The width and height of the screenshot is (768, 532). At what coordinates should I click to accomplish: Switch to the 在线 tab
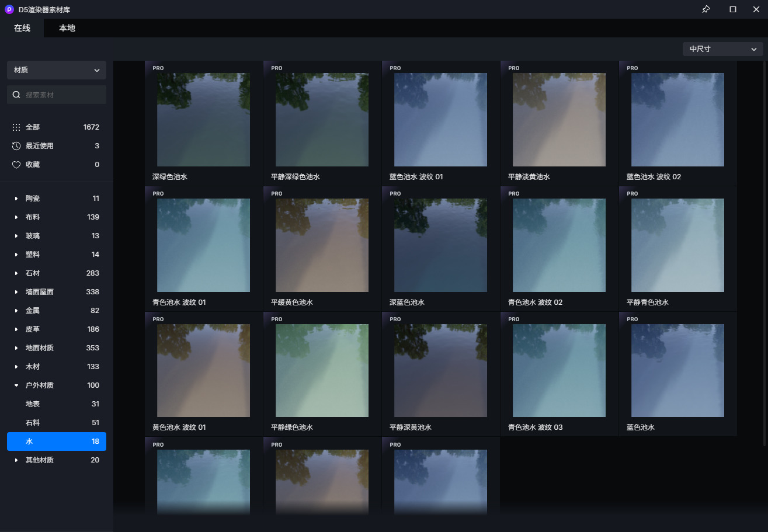(x=22, y=28)
